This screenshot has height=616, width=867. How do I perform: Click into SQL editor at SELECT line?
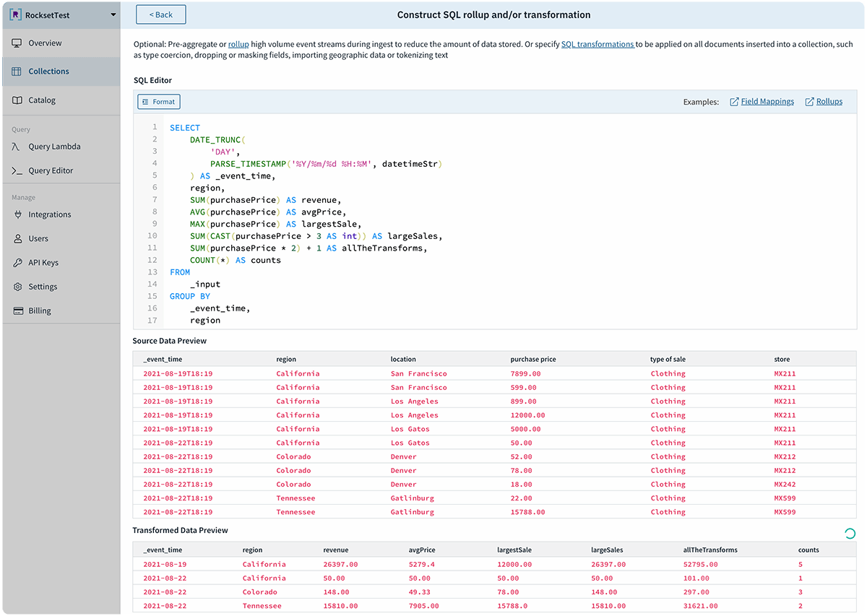pos(185,128)
